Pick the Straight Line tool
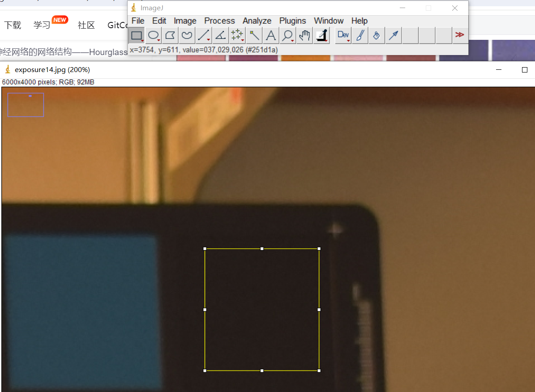The width and height of the screenshot is (535, 392). coord(204,35)
